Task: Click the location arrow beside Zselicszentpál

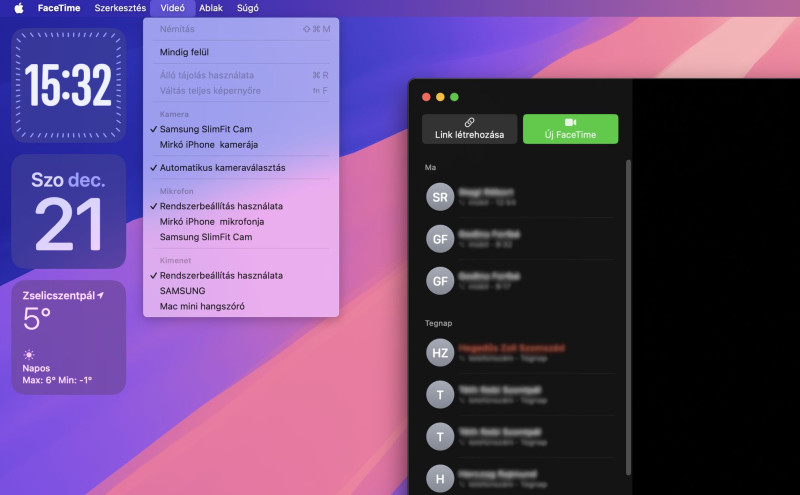Action: point(101,295)
